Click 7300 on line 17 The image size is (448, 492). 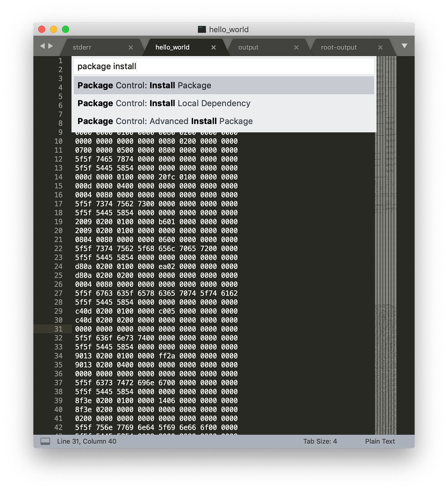pos(146,204)
